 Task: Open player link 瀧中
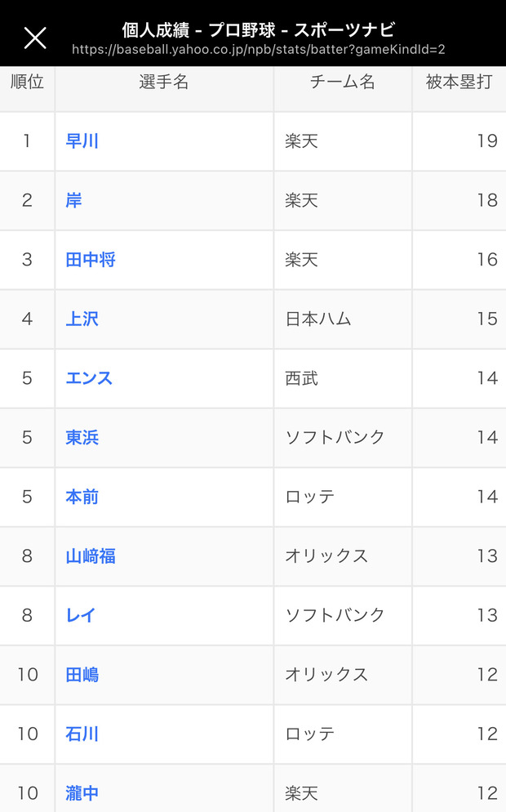[82, 793]
